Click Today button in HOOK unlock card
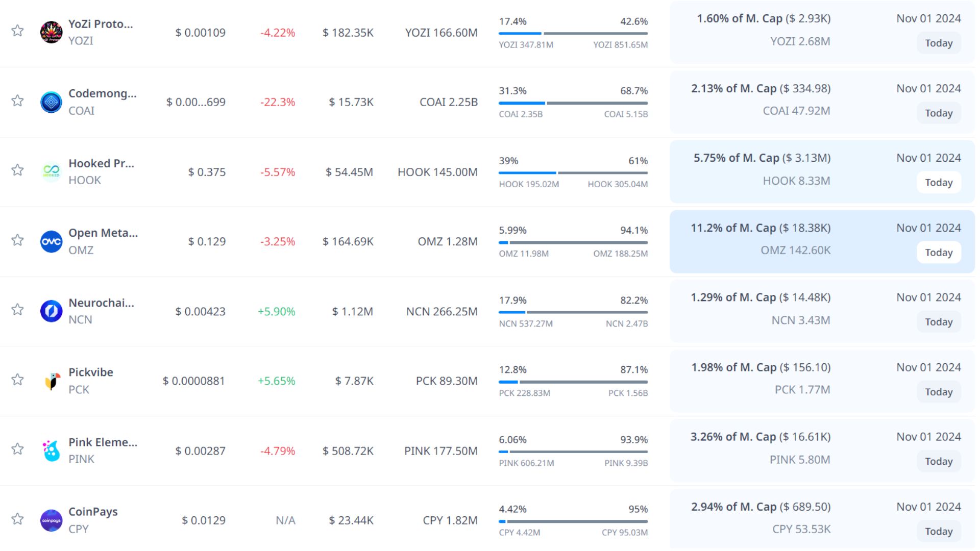The height and width of the screenshot is (551, 980). [938, 182]
